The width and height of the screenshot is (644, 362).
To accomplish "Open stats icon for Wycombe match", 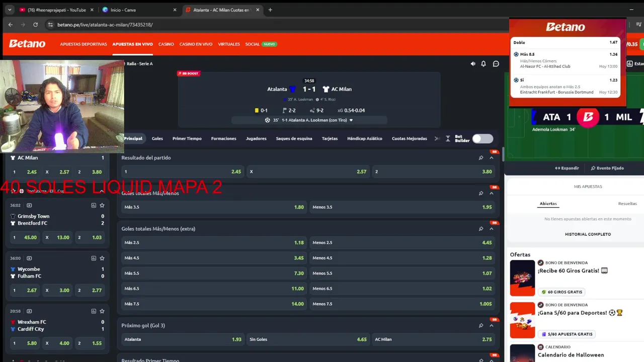I will [94, 258].
